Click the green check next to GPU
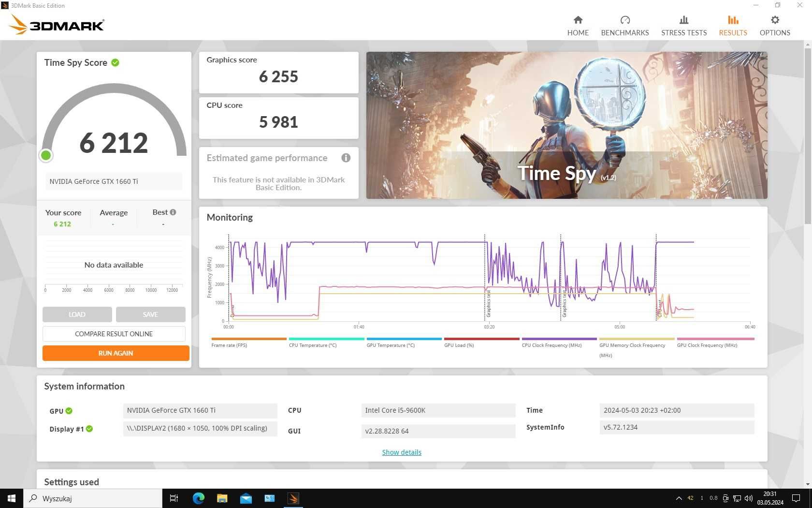This screenshot has width=812, height=508. pos(69,411)
